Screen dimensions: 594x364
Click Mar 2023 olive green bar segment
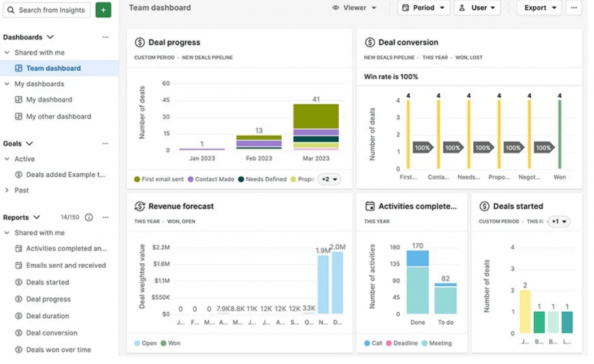click(316, 117)
